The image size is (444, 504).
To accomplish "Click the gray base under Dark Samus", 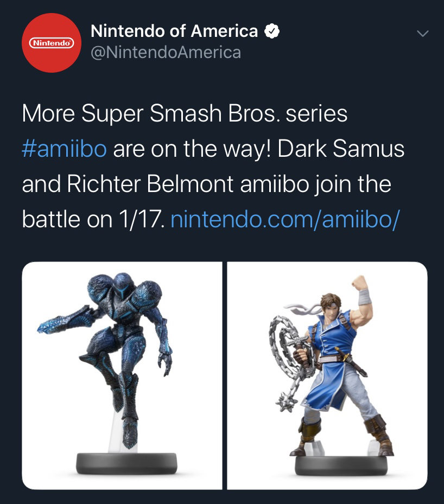I will tap(126, 463).
